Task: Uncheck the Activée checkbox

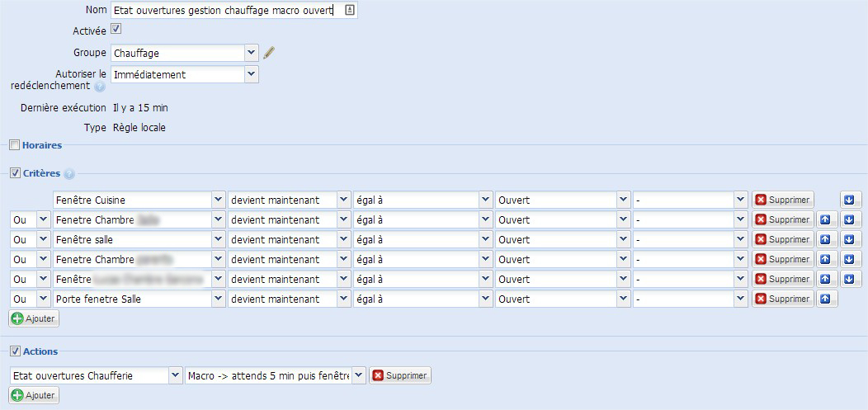Action: click(x=116, y=29)
